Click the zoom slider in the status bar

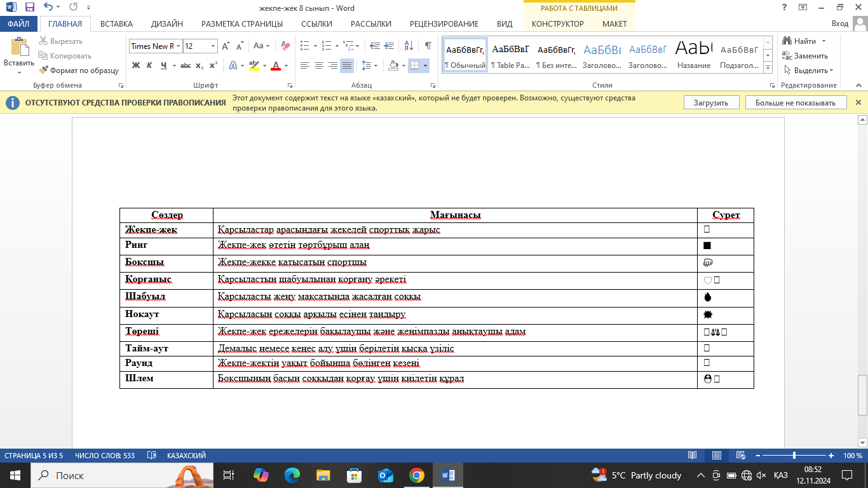click(794, 456)
